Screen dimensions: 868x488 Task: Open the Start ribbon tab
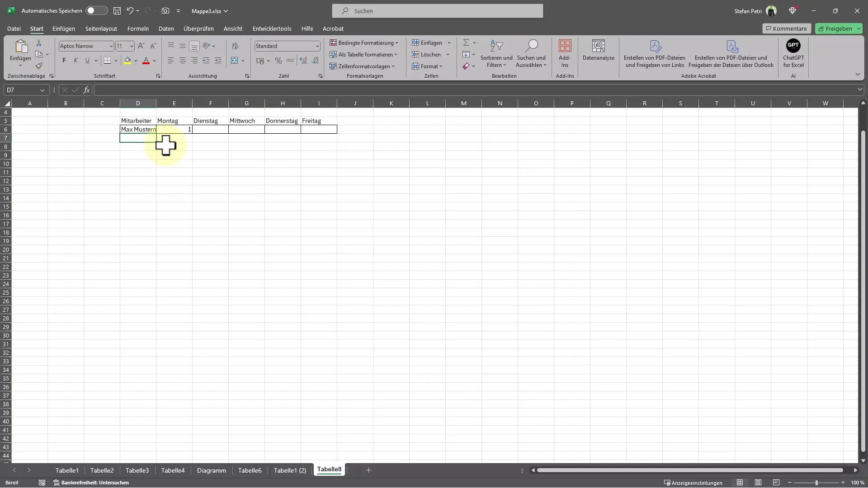pyautogui.click(x=36, y=28)
